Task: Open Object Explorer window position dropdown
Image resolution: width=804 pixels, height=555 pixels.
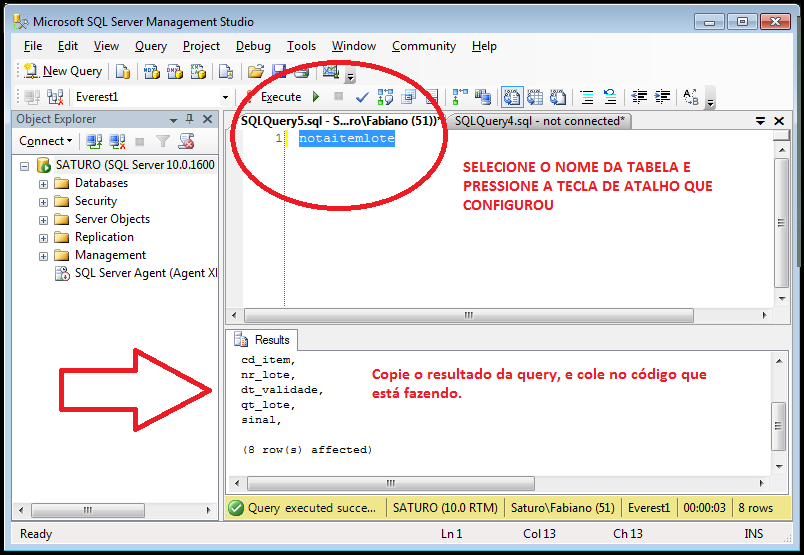Action: 173,120
